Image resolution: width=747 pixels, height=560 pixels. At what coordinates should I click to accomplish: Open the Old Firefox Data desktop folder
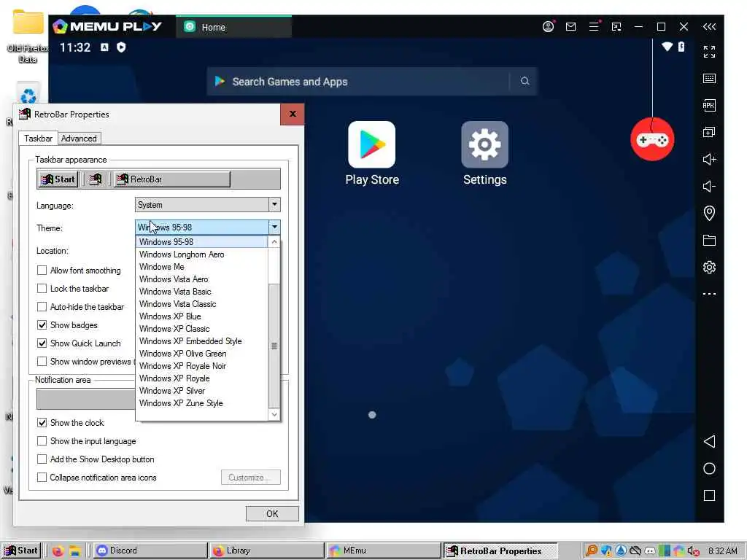28,37
